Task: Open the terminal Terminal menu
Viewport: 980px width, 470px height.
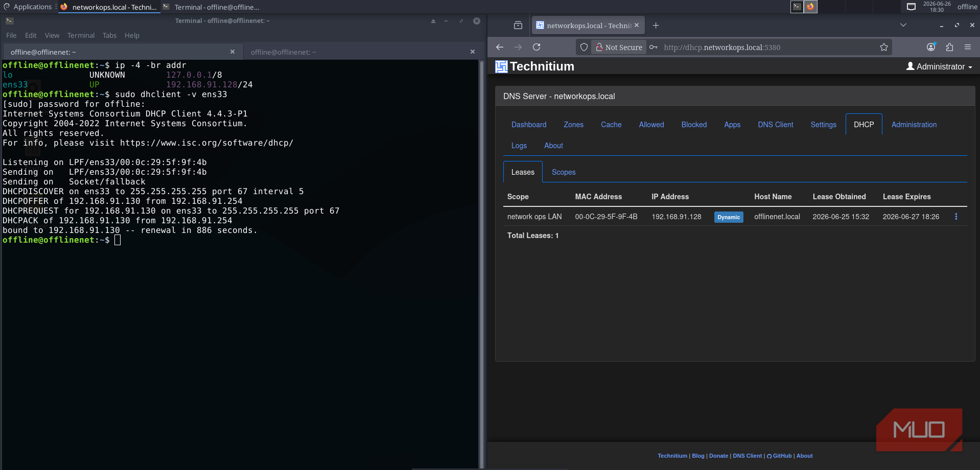Action: point(81,35)
